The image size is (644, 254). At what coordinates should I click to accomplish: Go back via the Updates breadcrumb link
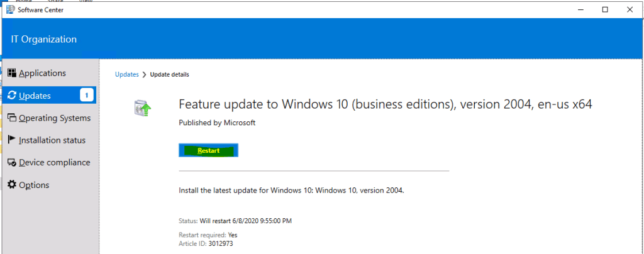[x=126, y=74]
